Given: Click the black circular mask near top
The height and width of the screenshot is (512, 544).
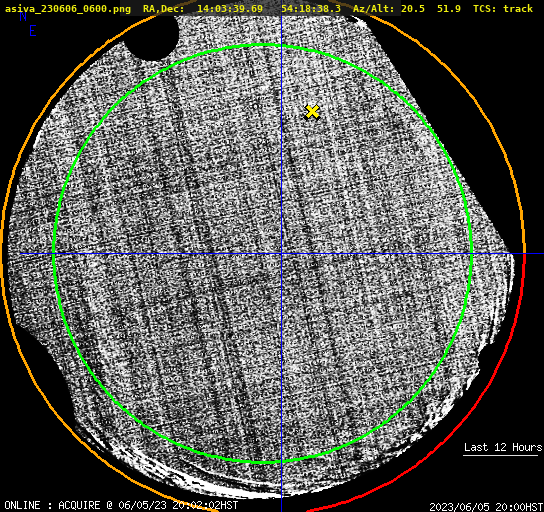Looking at the screenshot, I should 152,37.
